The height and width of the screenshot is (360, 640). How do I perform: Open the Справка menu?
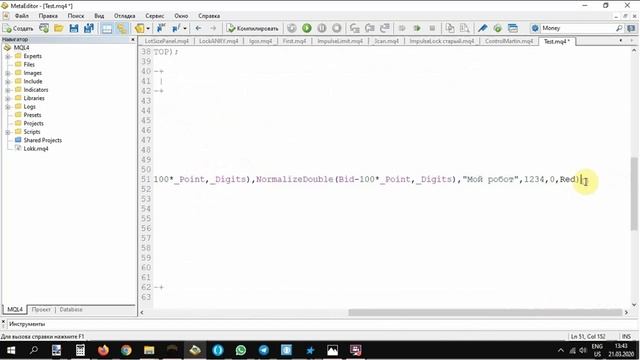tap(209, 16)
